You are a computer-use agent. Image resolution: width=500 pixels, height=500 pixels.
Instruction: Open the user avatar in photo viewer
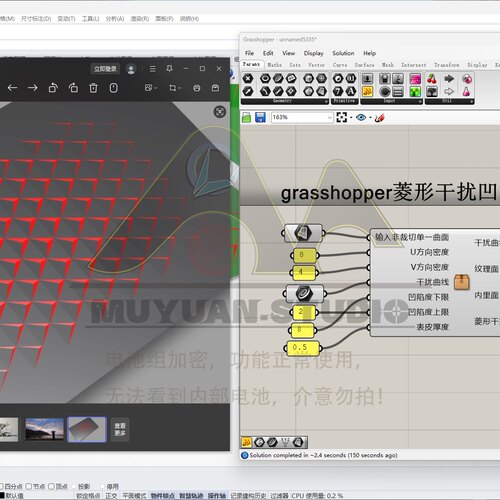(131, 69)
